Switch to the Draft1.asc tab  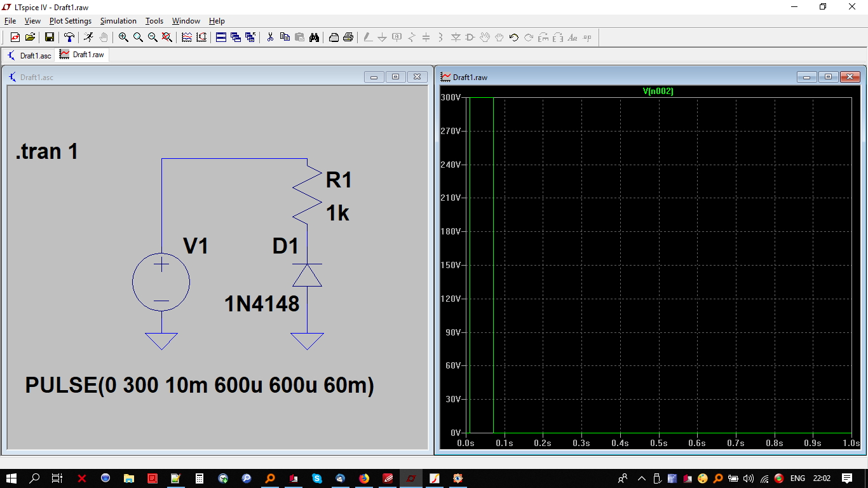tap(30, 55)
